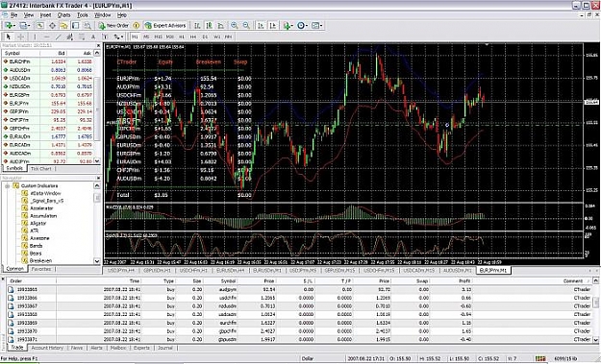
Task: Open the Tools menu
Action: (x=83, y=15)
